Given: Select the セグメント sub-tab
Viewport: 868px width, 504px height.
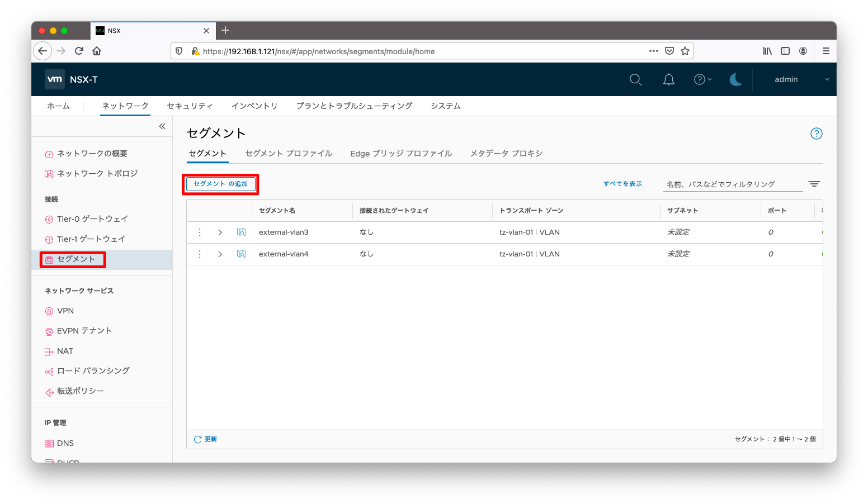Looking at the screenshot, I should tap(207, 154).
